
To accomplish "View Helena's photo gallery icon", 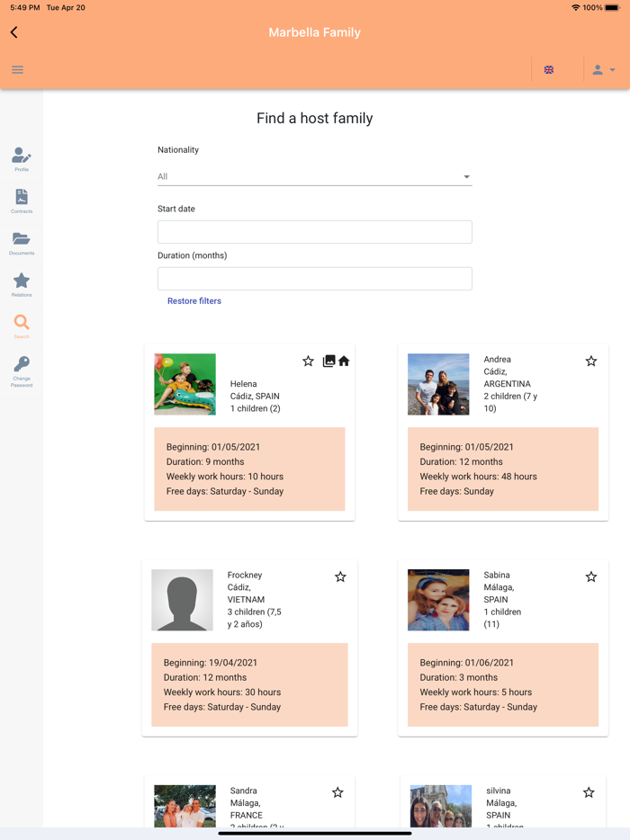I will point(328,361).
